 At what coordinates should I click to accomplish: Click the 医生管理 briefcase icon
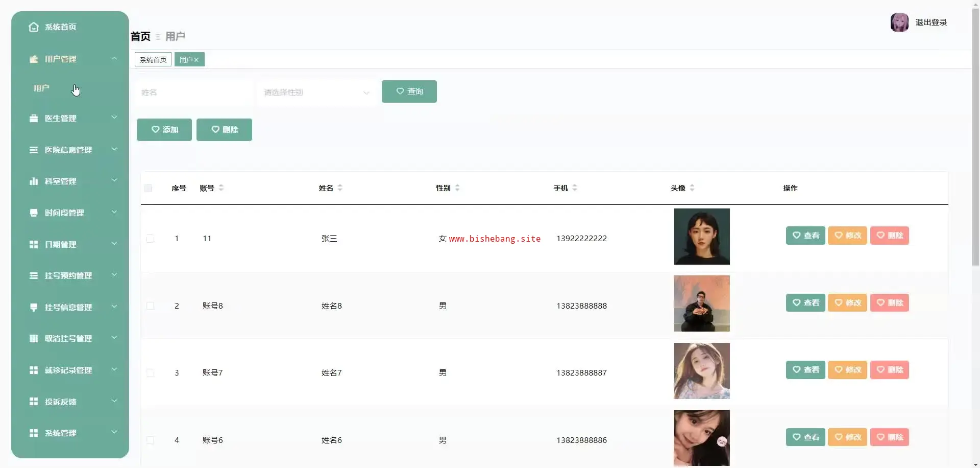(x=34, y=119)
